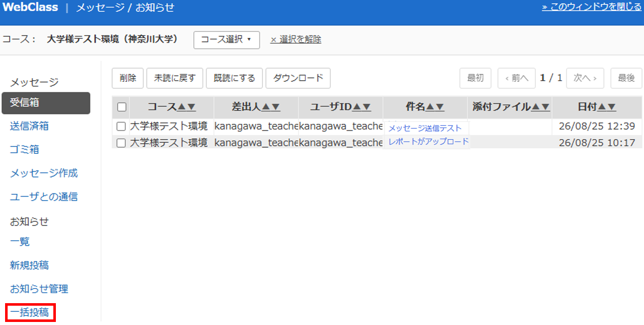Open ゴミ箱 in the sidebar
Viewport: 644px width, 325px height.
click(x=24, y=150)
